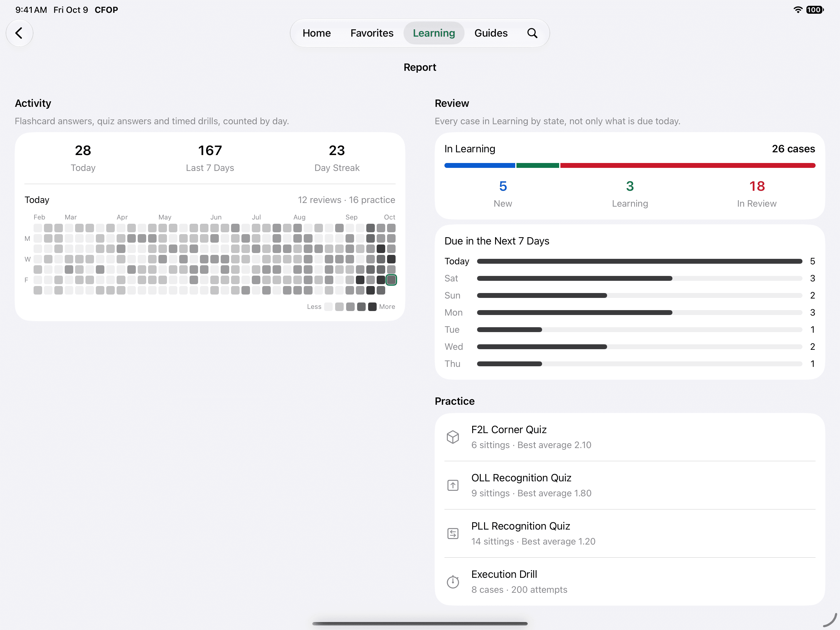Open the F2L Corner Quiz row
Screen dimensions: 840x630
click(x=630, y=437)
